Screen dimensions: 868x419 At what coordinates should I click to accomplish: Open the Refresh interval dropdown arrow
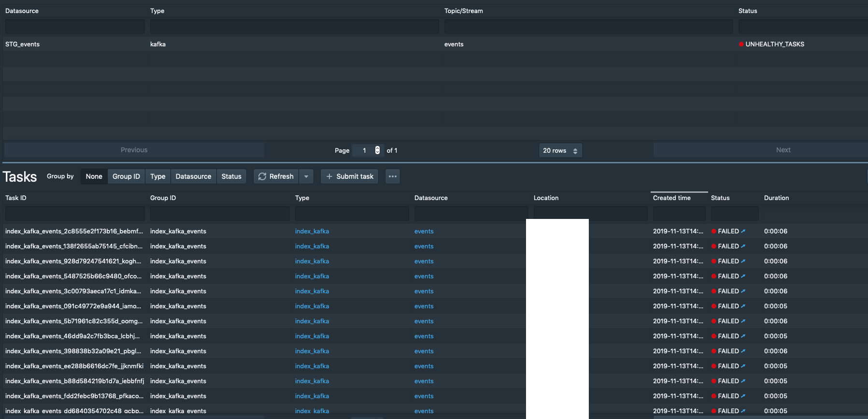click(306, 176)
